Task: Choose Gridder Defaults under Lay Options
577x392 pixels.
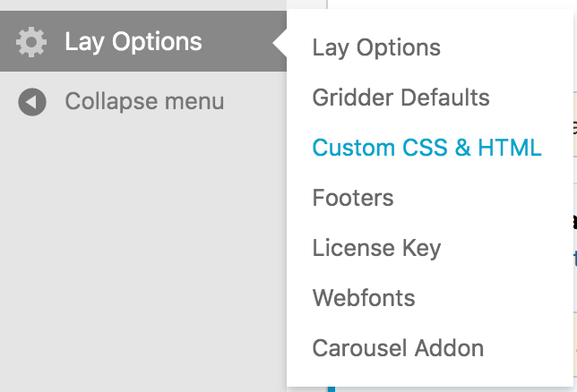Action: coord(400,98)
